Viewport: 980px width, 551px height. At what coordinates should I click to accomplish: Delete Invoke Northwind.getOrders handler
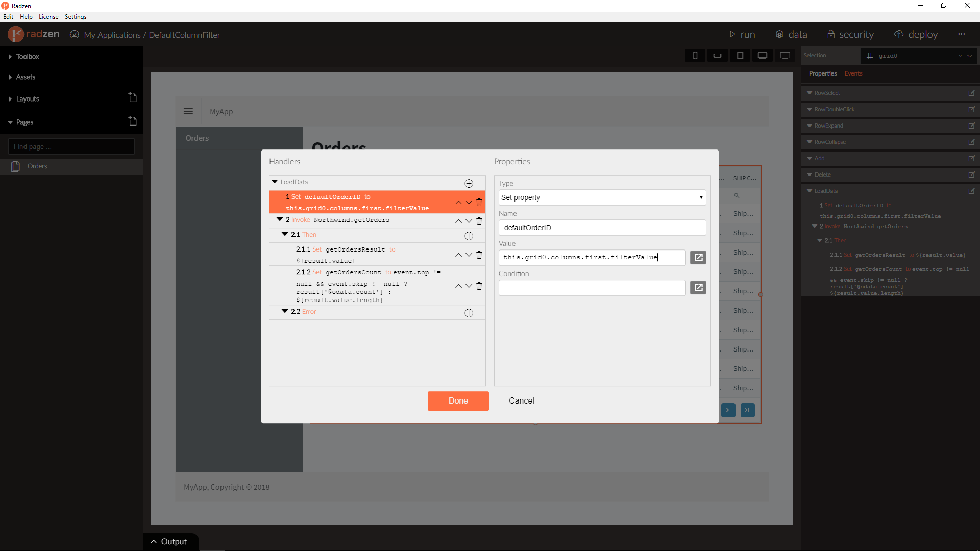coord(479,221)
